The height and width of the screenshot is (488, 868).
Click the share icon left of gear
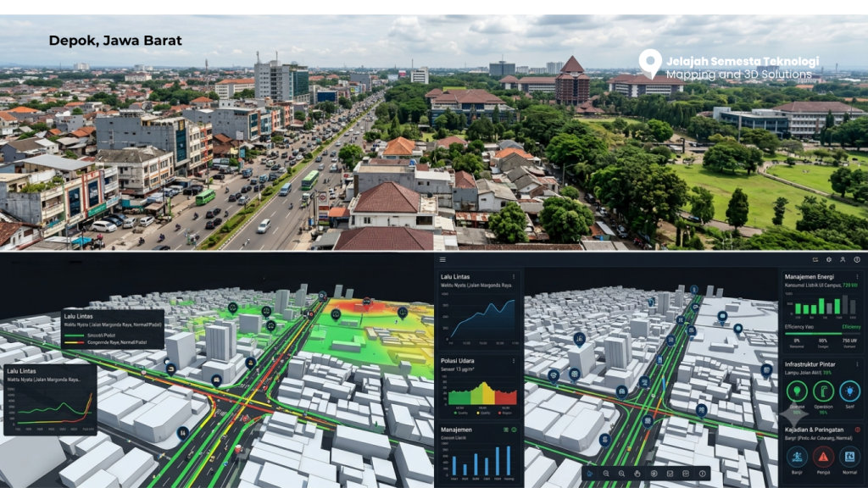click(815, 259)
